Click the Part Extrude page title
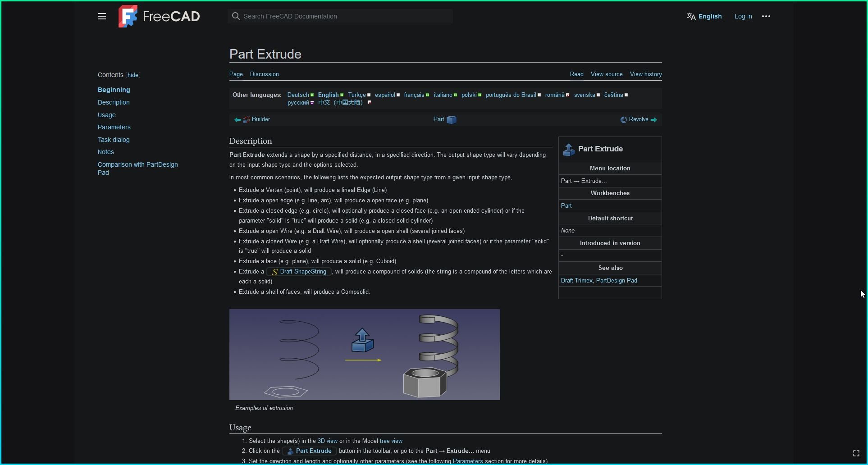The width and height of the screenshot is (868, 465). click(265, 55)
